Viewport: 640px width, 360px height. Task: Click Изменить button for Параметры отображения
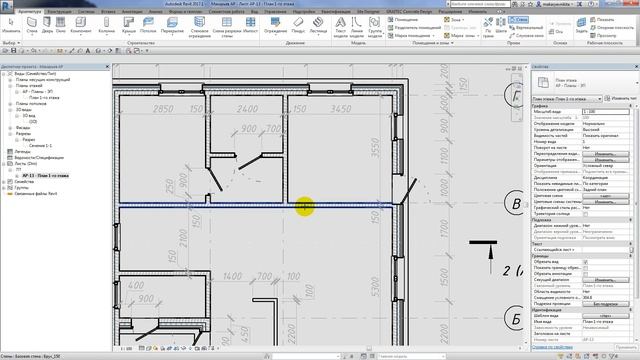(x=605, y=160)
